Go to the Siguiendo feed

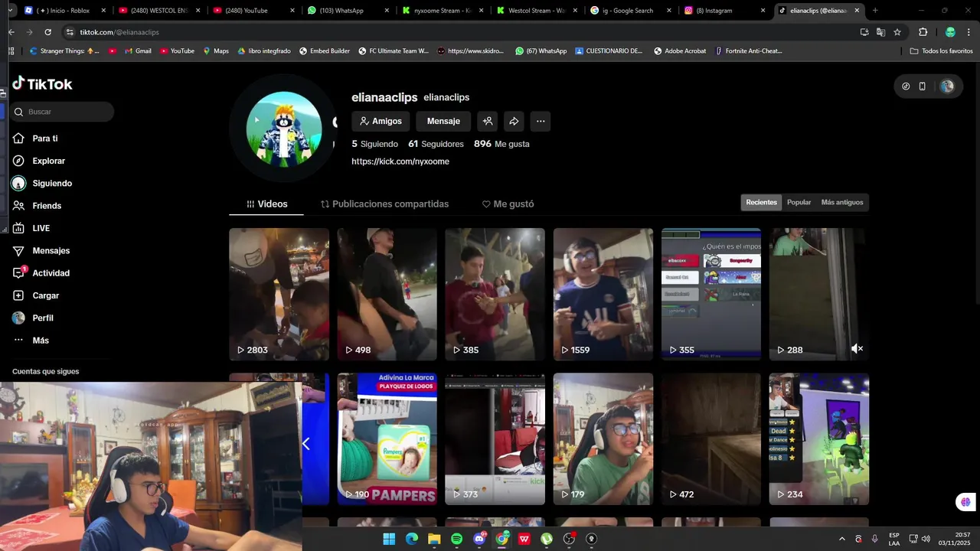tap(42, 184)
